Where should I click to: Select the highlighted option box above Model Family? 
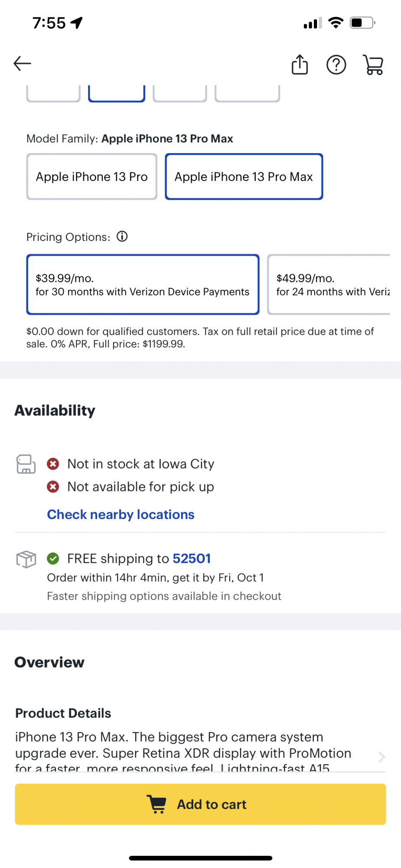pos(117,94)
